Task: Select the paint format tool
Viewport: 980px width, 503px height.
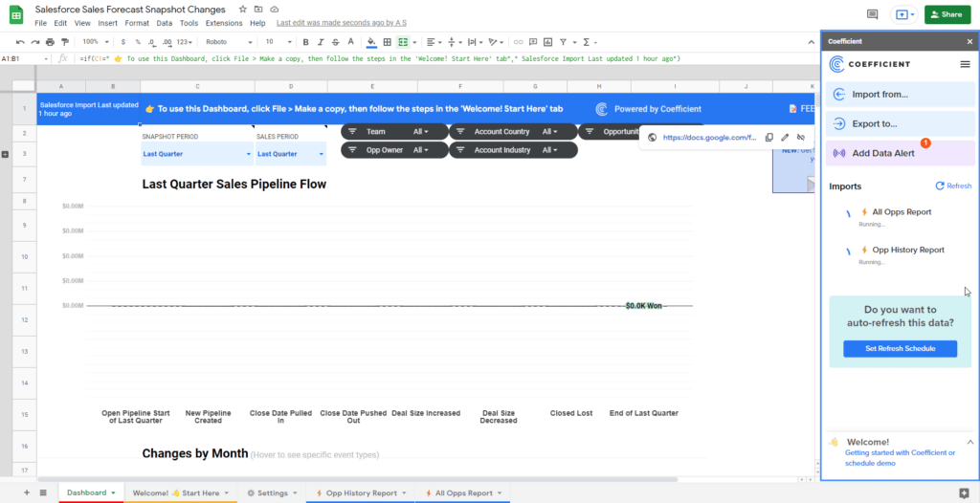Action: pos(64,42)
